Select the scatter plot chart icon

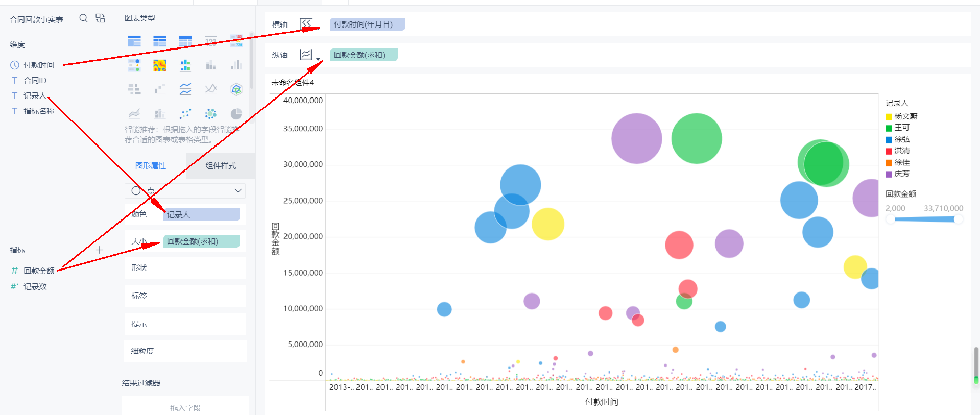coord(185,113)
